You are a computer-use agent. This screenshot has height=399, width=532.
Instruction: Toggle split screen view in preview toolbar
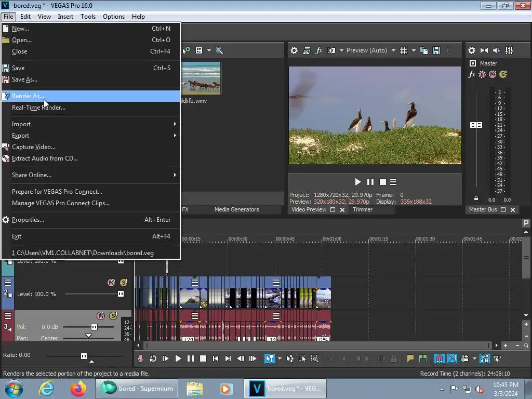coord(331,50)
